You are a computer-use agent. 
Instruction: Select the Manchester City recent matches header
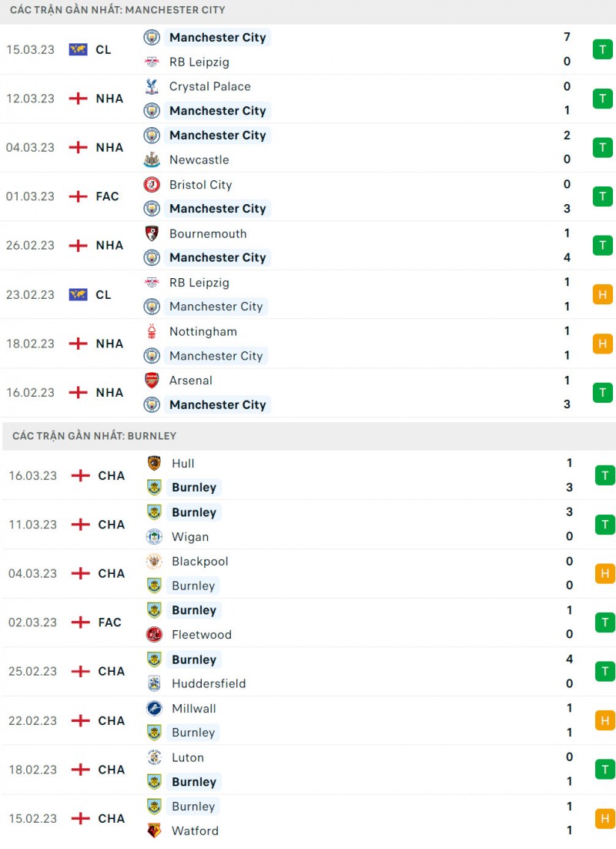pos(118,10)
